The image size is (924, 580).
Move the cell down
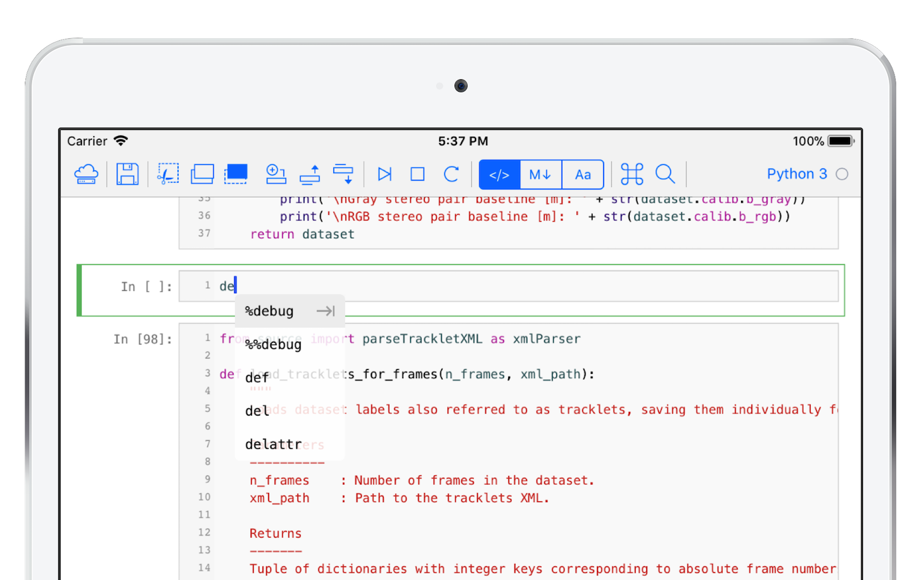(343, 174)
